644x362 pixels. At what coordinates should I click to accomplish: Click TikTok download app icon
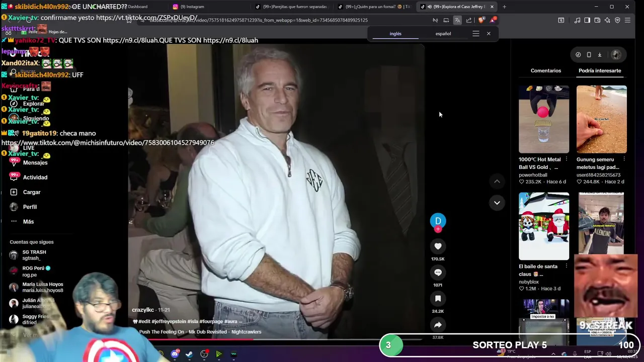point(600,55)
